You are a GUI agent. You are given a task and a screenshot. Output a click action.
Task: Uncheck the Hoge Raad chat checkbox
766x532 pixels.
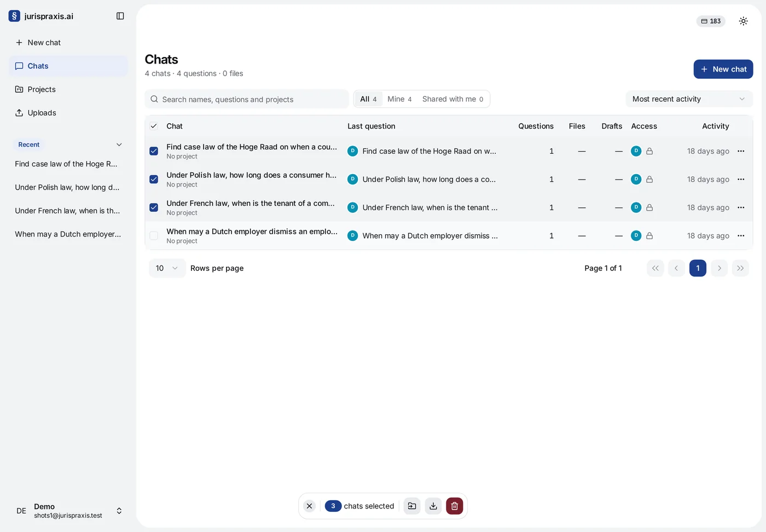154,151
